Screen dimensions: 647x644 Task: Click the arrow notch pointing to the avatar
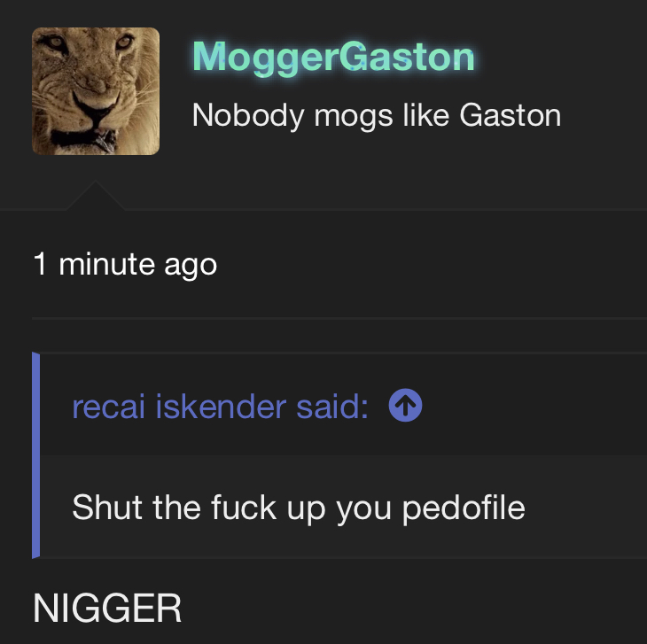96,196
